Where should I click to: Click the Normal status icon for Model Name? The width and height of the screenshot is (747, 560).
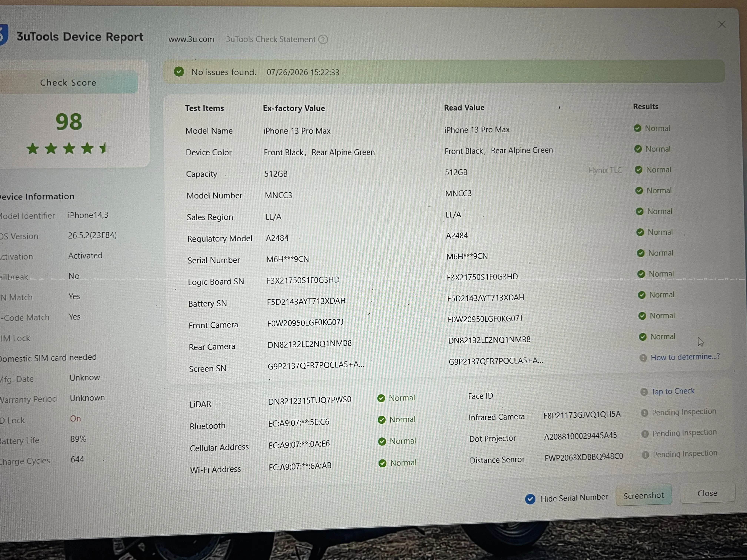pyautogui.click(x=637, y=128)
